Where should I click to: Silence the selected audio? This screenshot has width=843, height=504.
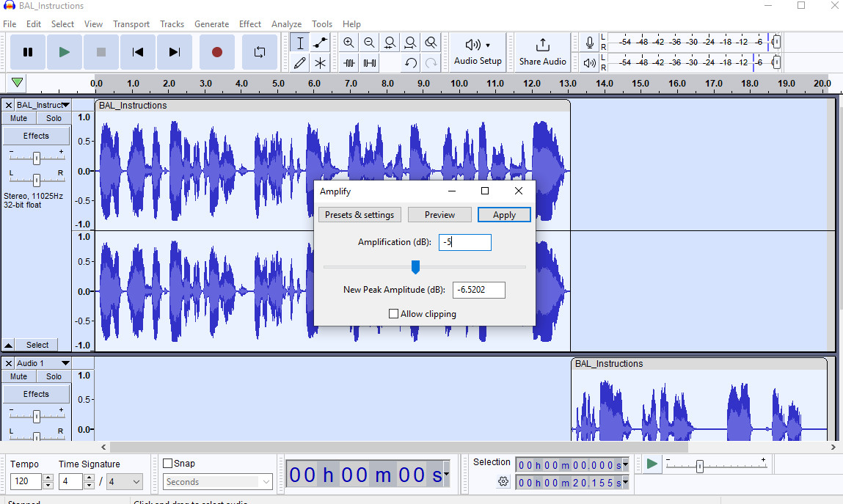point(369,62)
